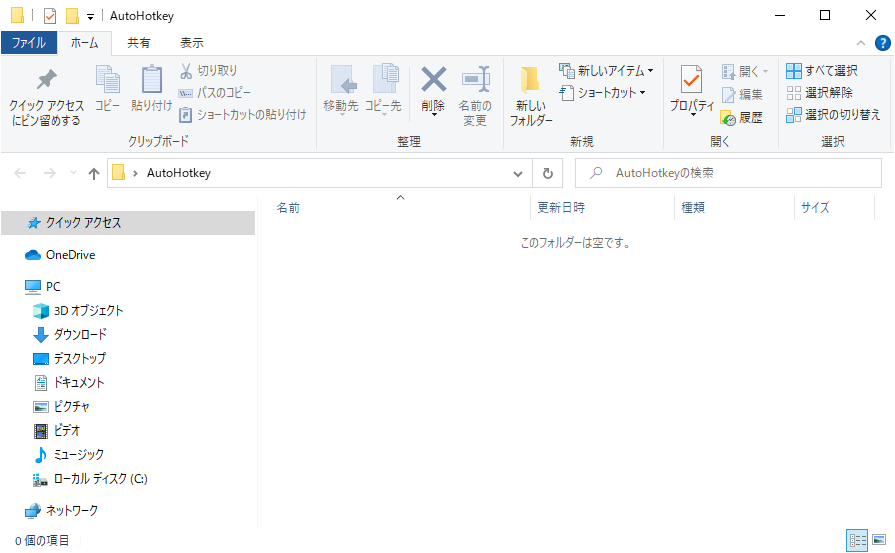The height and width of the screenshot is (553, 895).
Task: Open 移動先 (Move to) menu
Action: pyautogui.click(x=341, y=90)
